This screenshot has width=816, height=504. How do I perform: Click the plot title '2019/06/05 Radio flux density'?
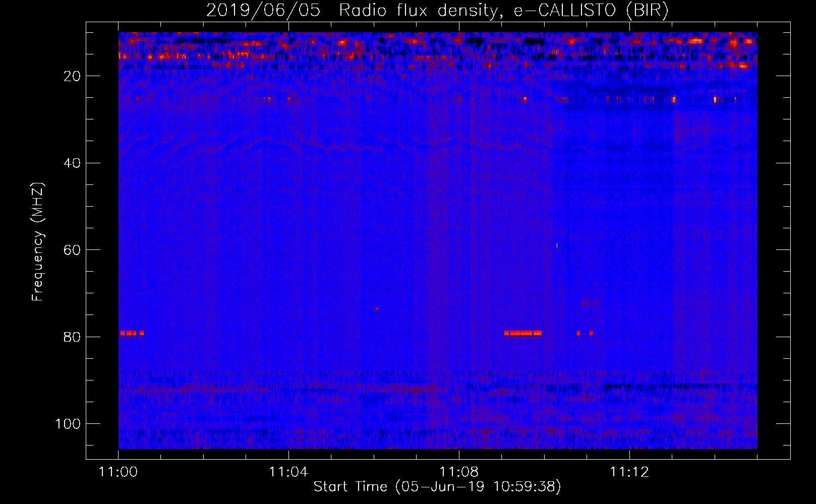(x=352, y=11)
